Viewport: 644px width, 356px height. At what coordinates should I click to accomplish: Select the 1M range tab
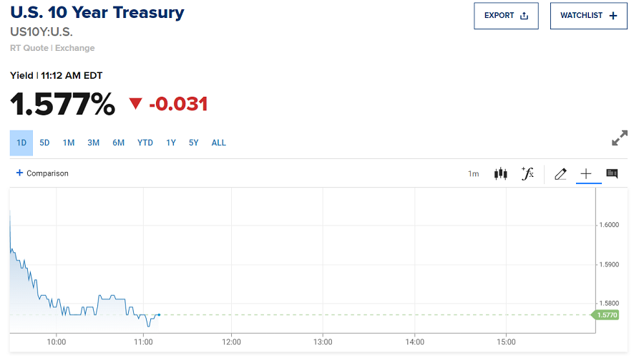(x=69, y=143)
